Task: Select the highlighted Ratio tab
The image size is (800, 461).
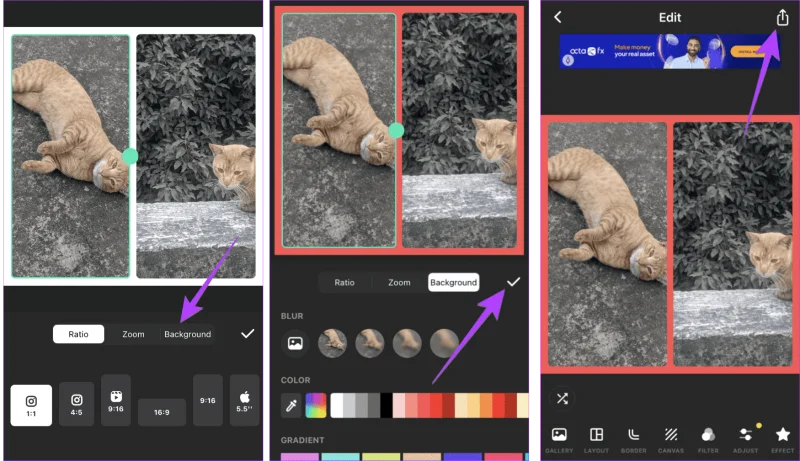Action: (x=79, y=334)
